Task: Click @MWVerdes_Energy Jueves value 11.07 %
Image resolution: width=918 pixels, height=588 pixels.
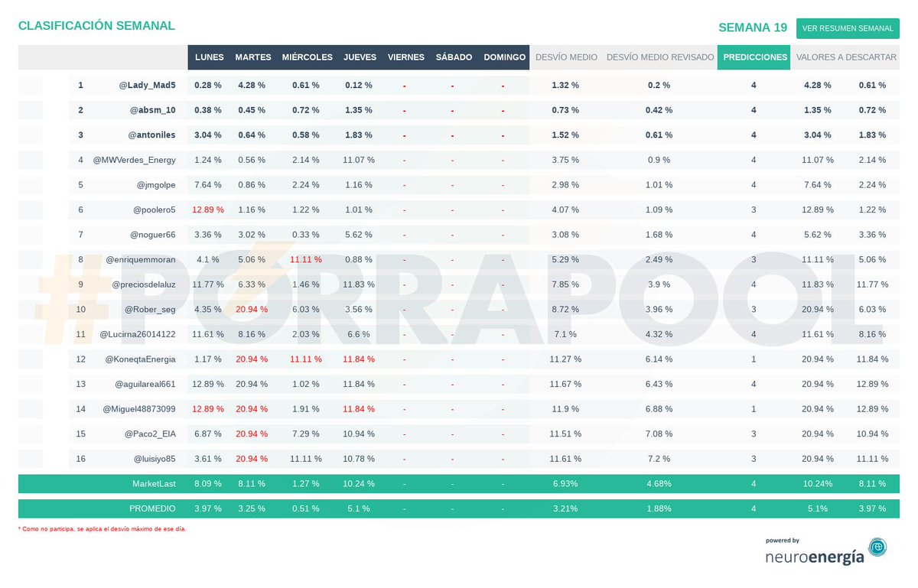Action: click(x=358, y=160)
